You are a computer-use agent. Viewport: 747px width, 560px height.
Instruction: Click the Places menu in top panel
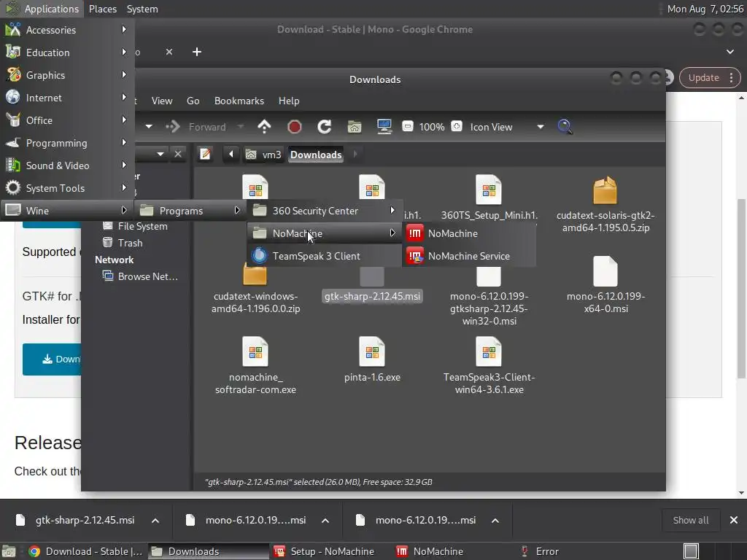(103, 9)
